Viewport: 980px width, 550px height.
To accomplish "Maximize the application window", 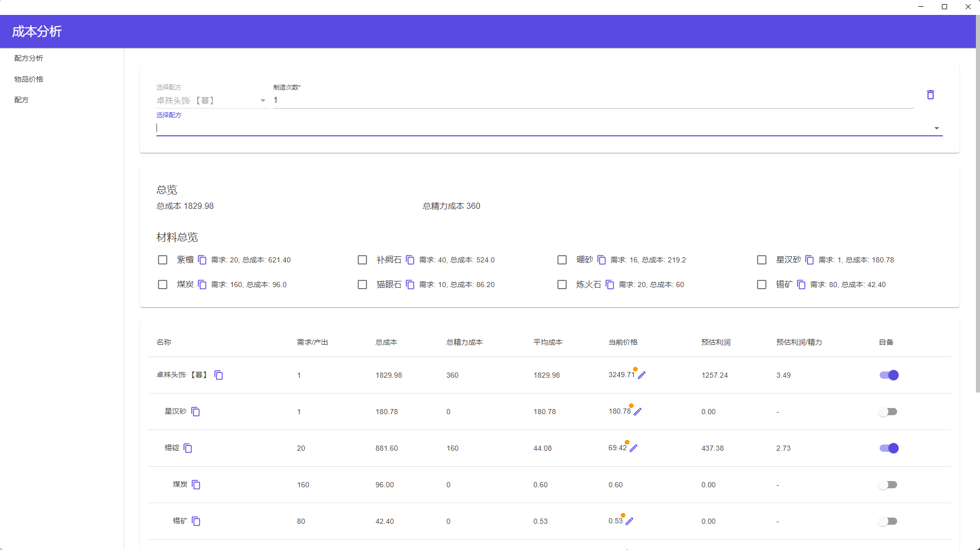I will [944, 7].
